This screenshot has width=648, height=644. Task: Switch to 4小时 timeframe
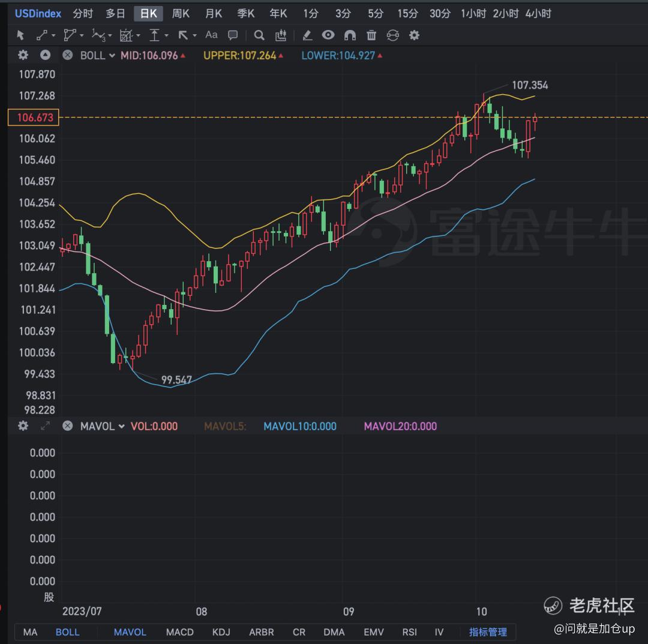538,14
